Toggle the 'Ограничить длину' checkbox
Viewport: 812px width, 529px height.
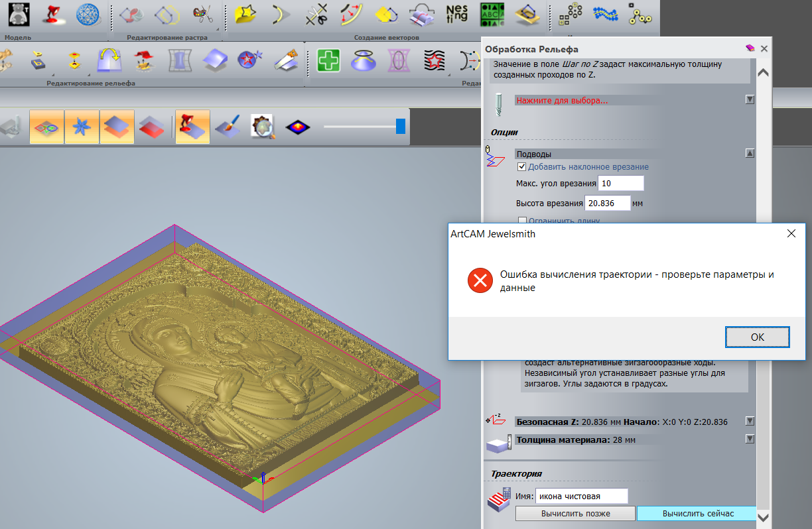pos(522,221)
